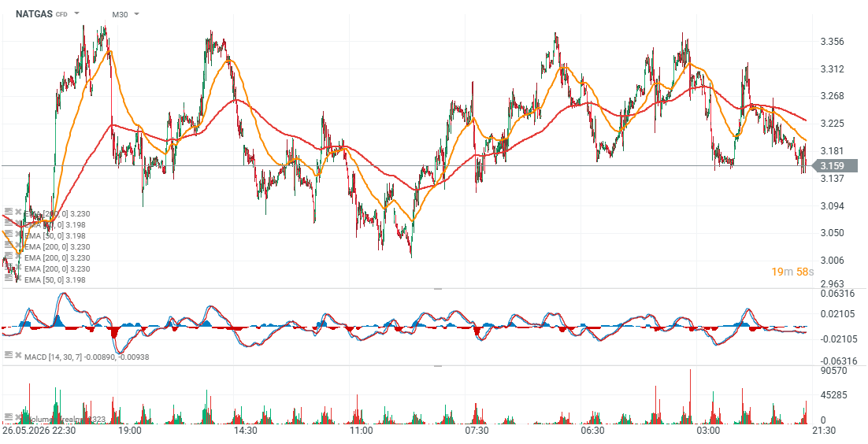Click the 26.05.2026 22:30 time axis label
This screenshot has height=444, width=868.
click(39, 431)
